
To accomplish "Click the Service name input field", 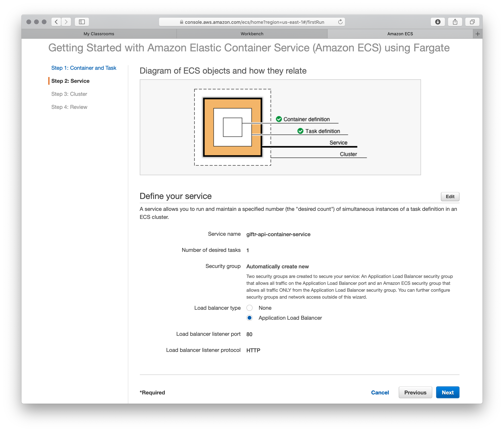I will tap(279, 234).
